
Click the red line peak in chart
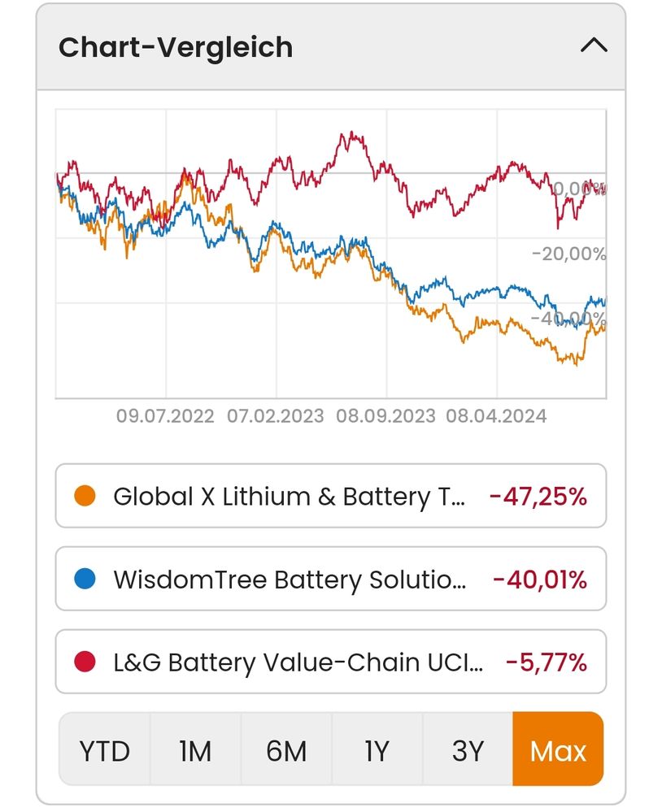[x=350, y=134]
